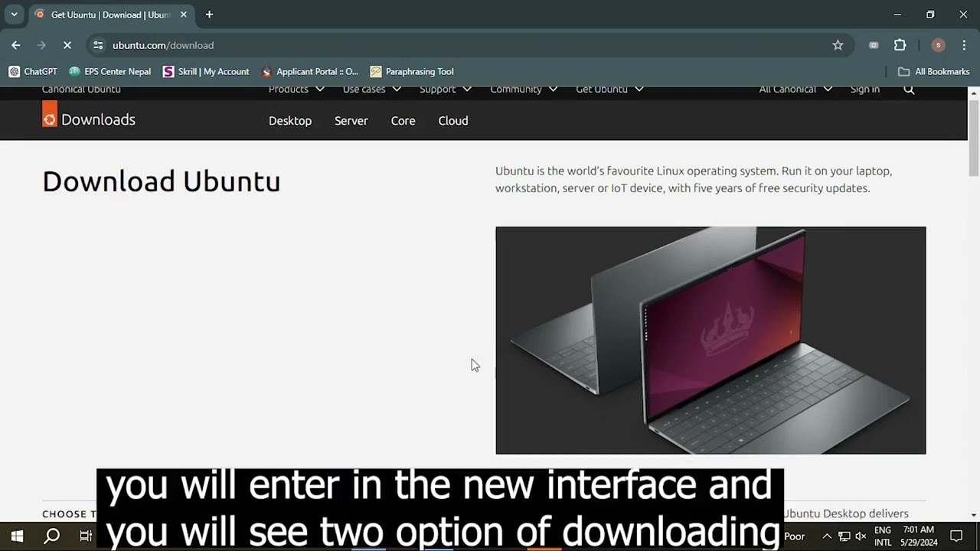The image size is (980, 551).
Task: Close the Get Ubuntu tab
Action: 184,15
